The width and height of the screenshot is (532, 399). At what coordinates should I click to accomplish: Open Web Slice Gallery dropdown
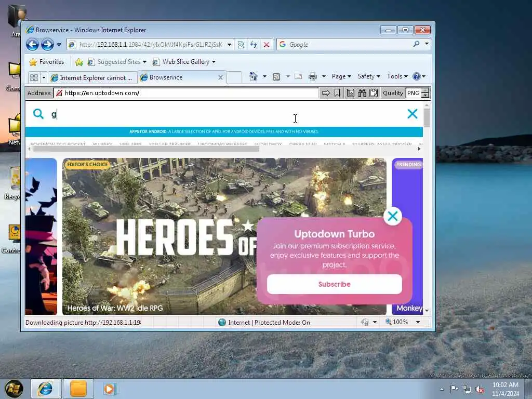tap(184, 62)
